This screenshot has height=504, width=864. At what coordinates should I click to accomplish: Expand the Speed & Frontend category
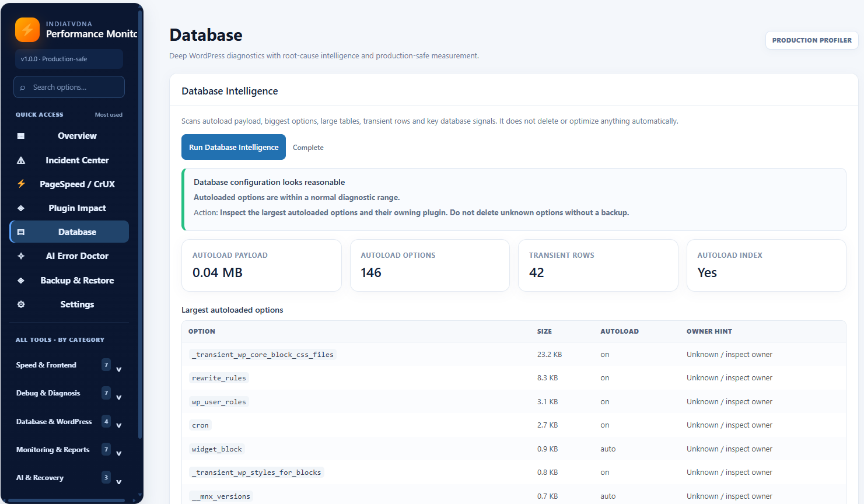tap(69, 365)
